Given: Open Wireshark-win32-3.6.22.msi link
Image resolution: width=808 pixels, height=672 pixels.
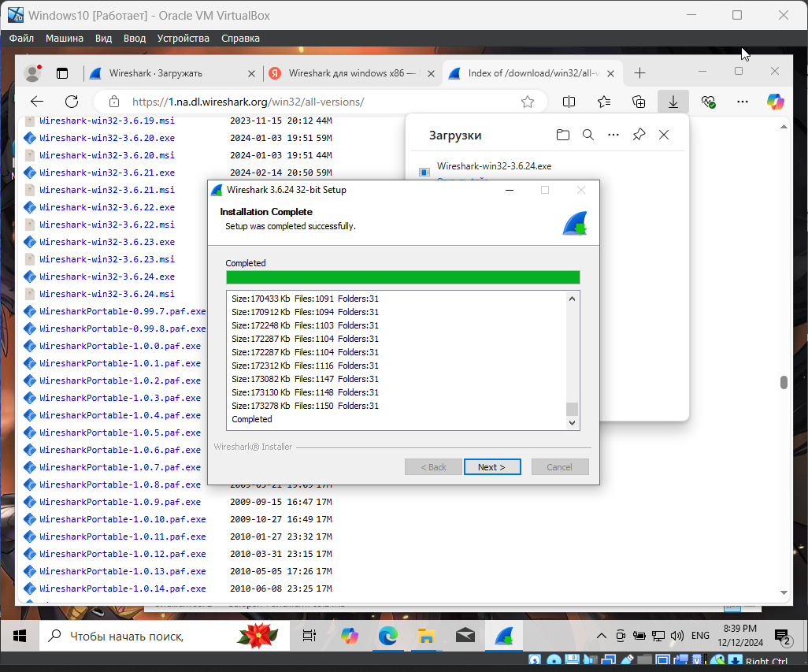Looking at the screenshot, I should [106, 225].
